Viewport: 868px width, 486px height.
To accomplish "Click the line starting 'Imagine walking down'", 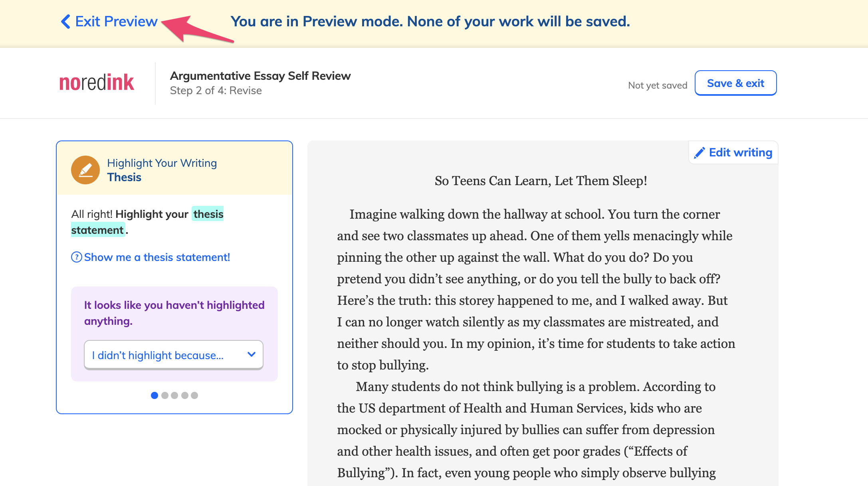I will [x=535, y=214].
